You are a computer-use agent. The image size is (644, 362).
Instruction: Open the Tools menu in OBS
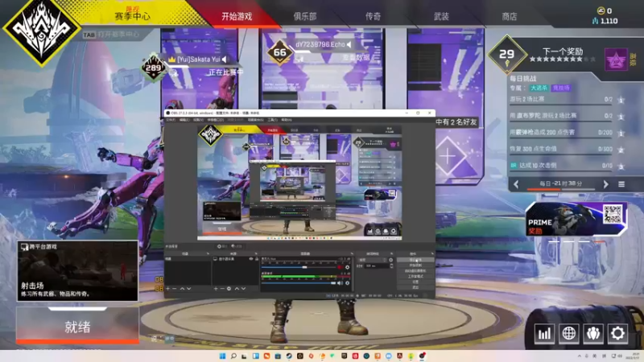click(273, 120)
